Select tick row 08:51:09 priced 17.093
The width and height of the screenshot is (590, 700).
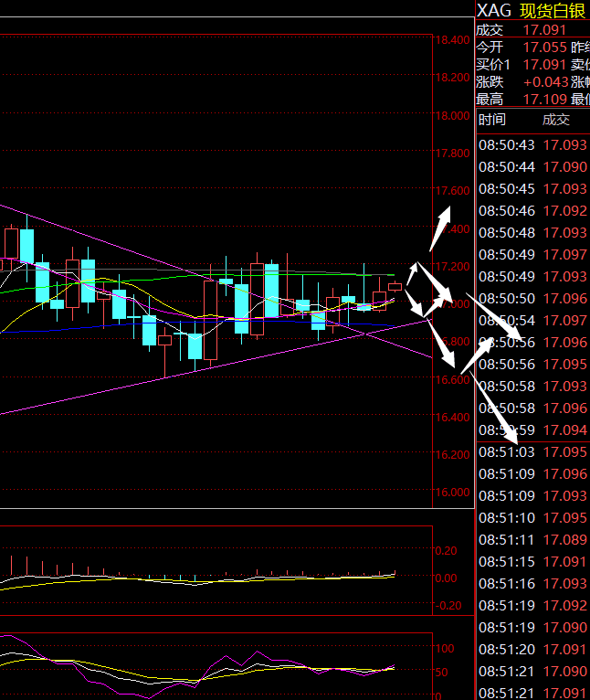point(532,495)
